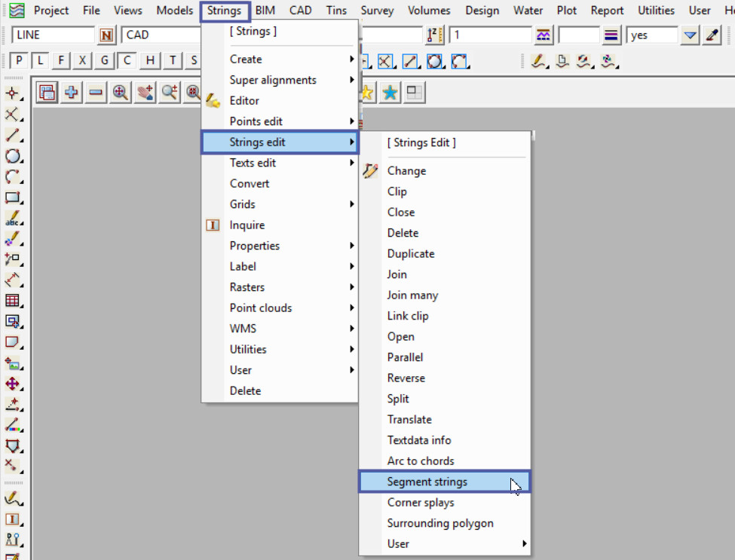Click the linestyle zigzag picker icon
Screen dimensions: 735x560
[544, 35]
